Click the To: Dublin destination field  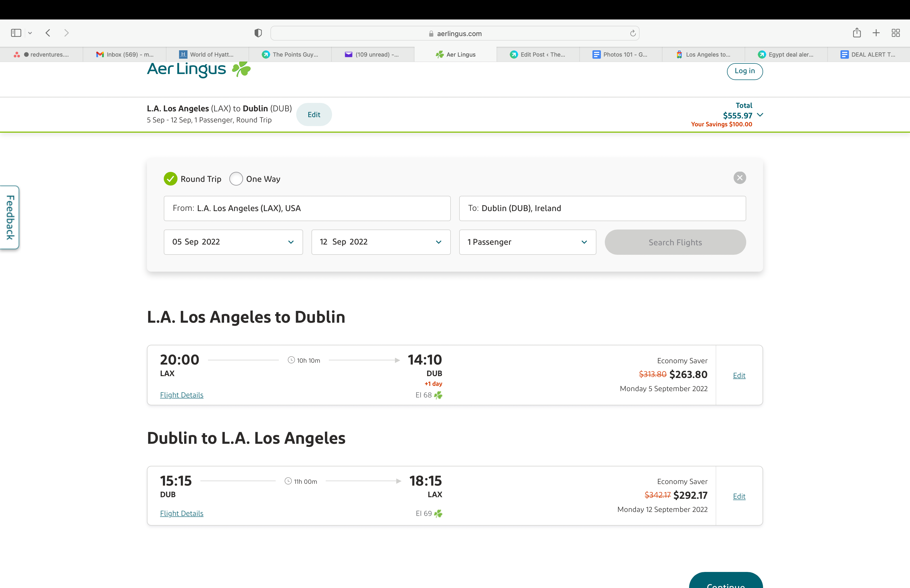pos(602,208)
